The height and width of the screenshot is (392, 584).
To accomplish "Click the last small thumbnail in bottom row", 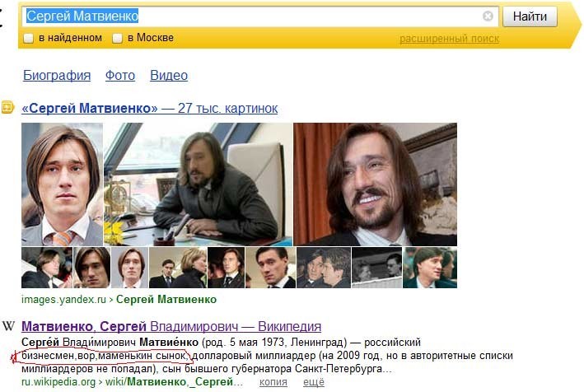I will pyautogui.click(x=430, y=268).
